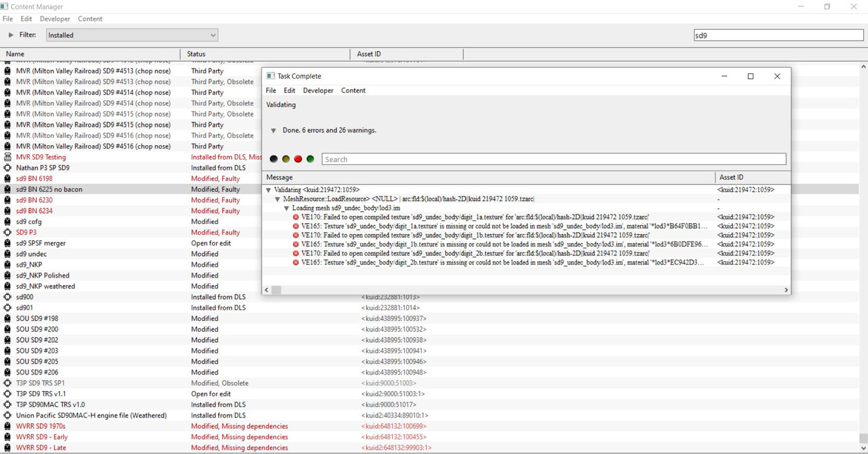Click the locomotive icon beside sd9 undec
This screenshot has width=868, height=454.
(x=7, y=254)
